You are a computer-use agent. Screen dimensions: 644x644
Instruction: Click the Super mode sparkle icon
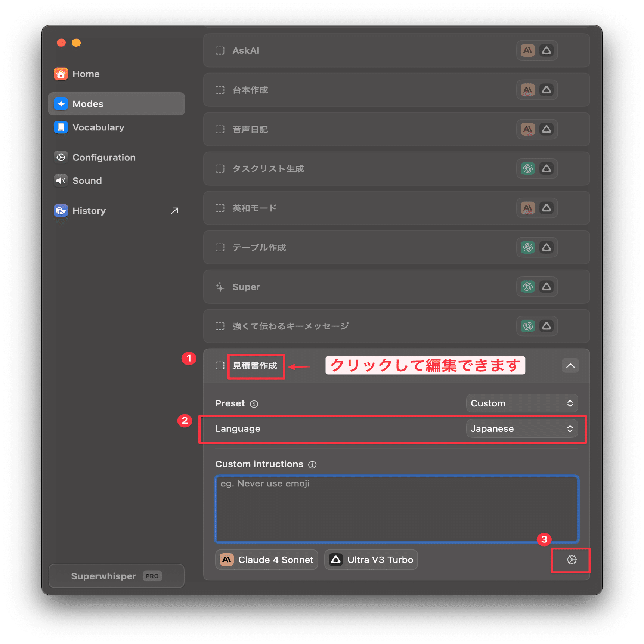tap(220, 287)
